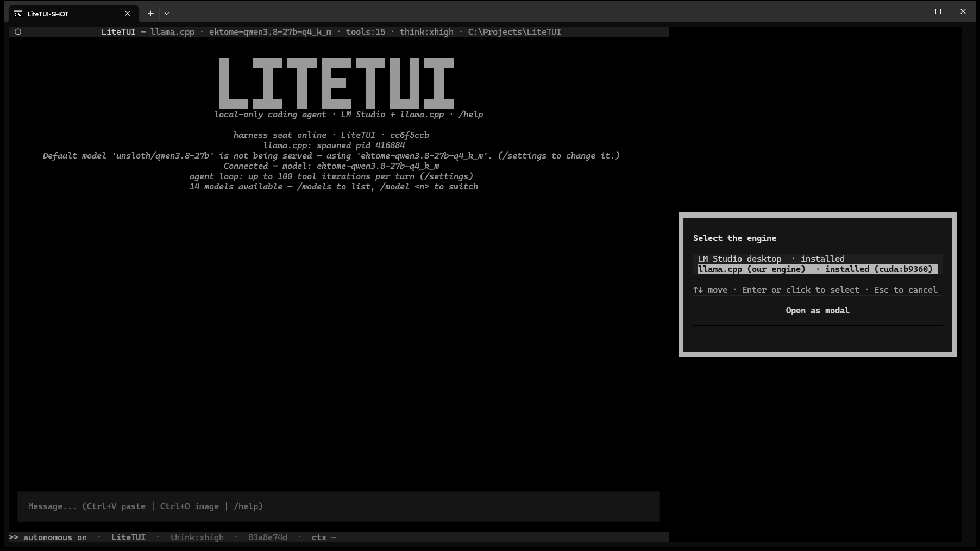
Task: Click think:xhigh in the bottom status bar
Action: (x=197, y=537)
